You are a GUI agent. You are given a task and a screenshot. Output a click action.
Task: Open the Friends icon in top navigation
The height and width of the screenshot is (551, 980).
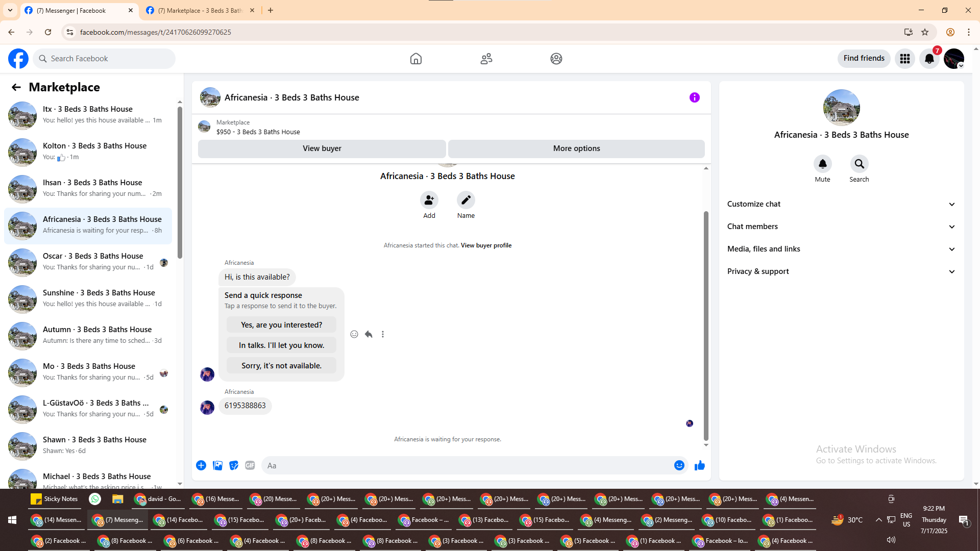[486, 59]
